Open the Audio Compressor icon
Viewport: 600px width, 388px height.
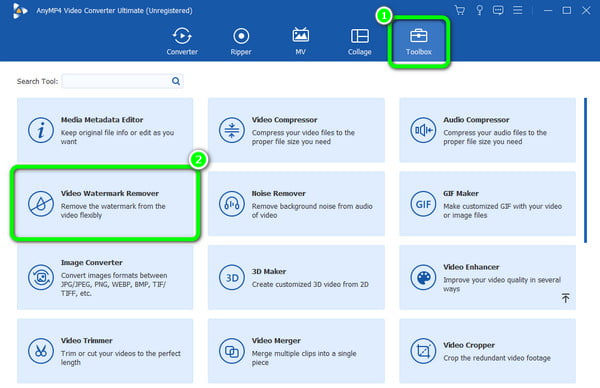[x=423, y=130]
